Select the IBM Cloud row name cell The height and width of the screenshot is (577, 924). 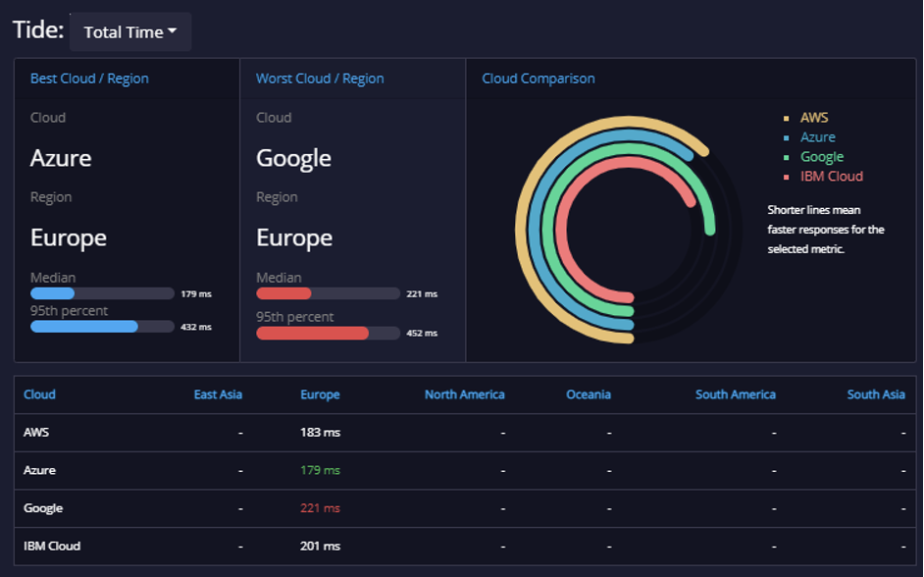[x=52, y=546]
